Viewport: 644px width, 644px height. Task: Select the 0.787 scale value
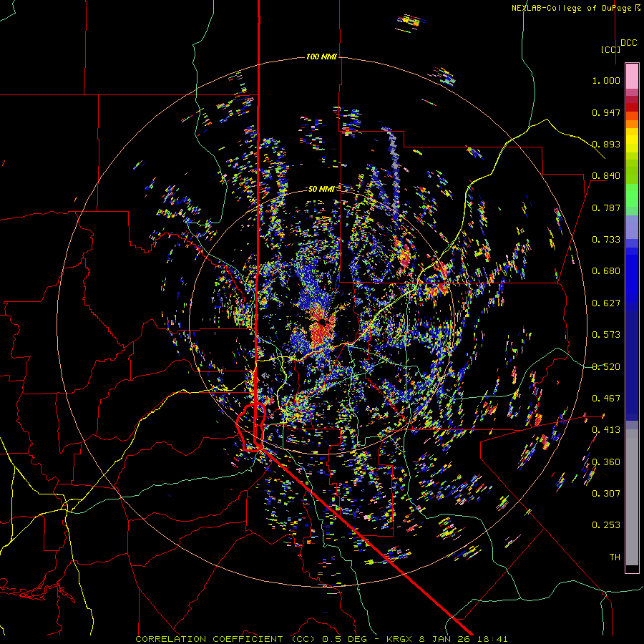pyautogui.click(x=606, y=208)
